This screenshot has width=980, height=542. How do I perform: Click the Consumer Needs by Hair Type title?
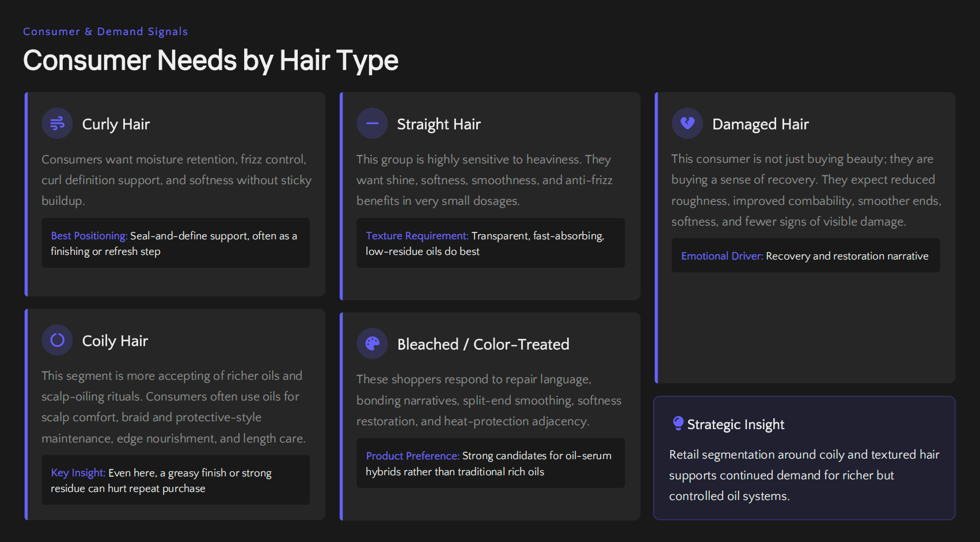pyautogui.click(x=210, y=60)
